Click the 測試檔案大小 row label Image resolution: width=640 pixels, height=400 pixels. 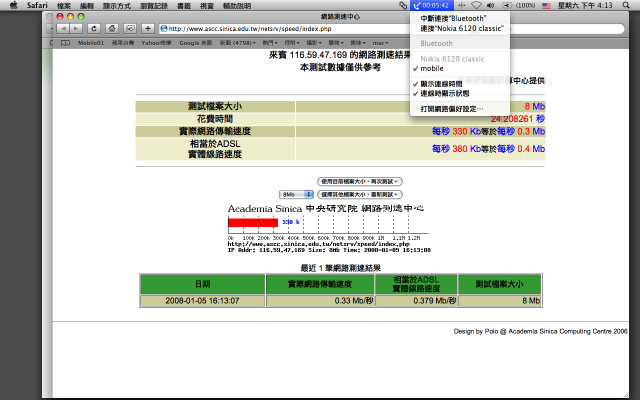tap(215, 107)
